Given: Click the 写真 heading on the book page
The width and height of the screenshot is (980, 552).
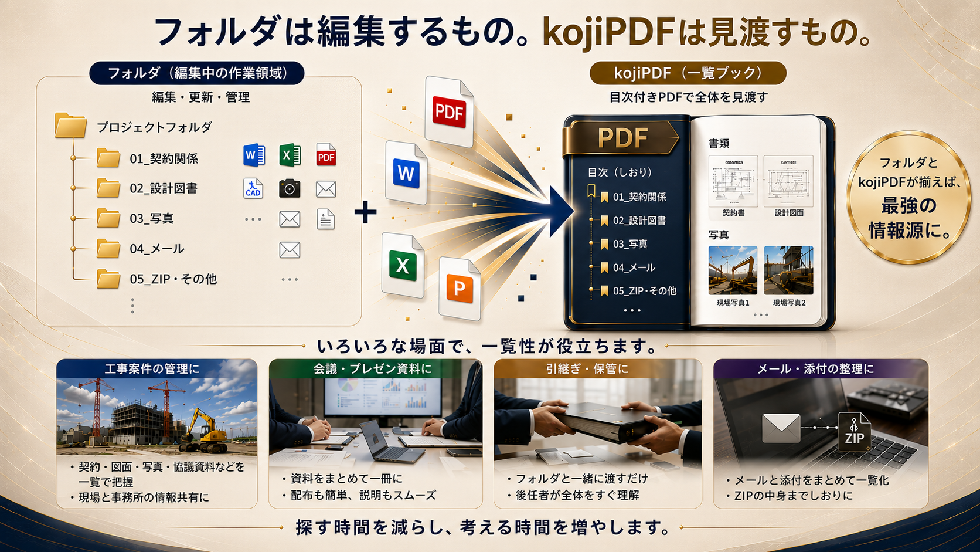Looking at the screenshot, I should pos(719,235).
